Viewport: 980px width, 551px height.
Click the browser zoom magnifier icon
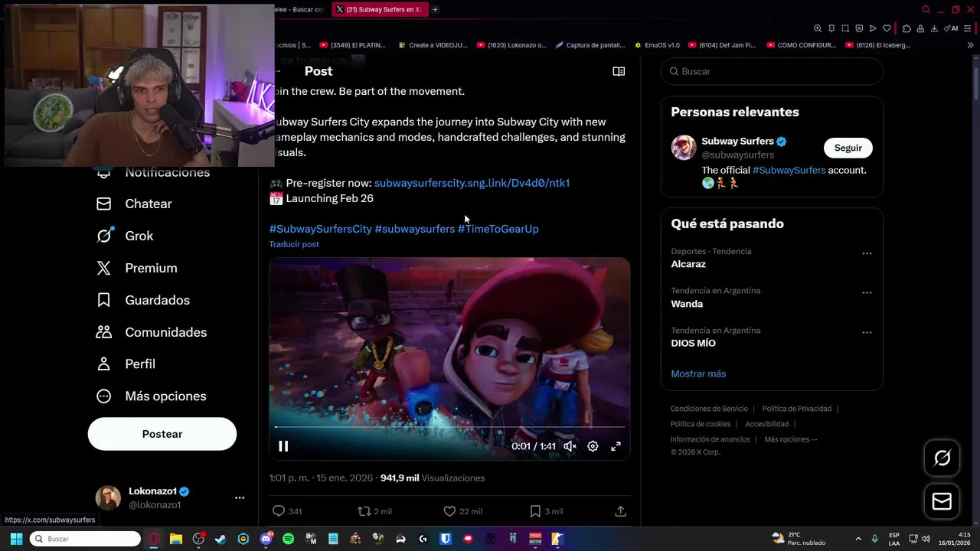coord(818,28)
